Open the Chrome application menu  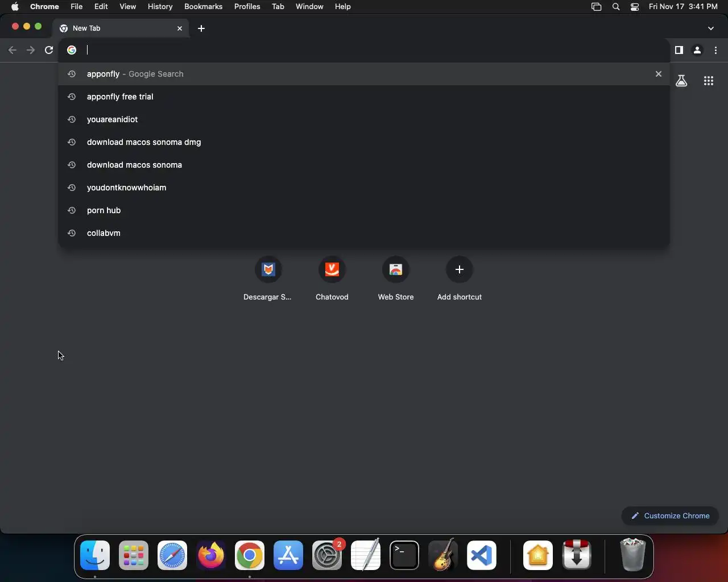click(x=44, y=7)
